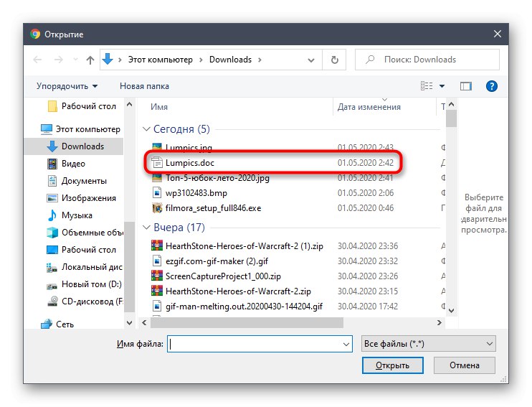The image size is (532, 407).
Task: Sort by the 'Имя' column header
Action: (158, 107)
